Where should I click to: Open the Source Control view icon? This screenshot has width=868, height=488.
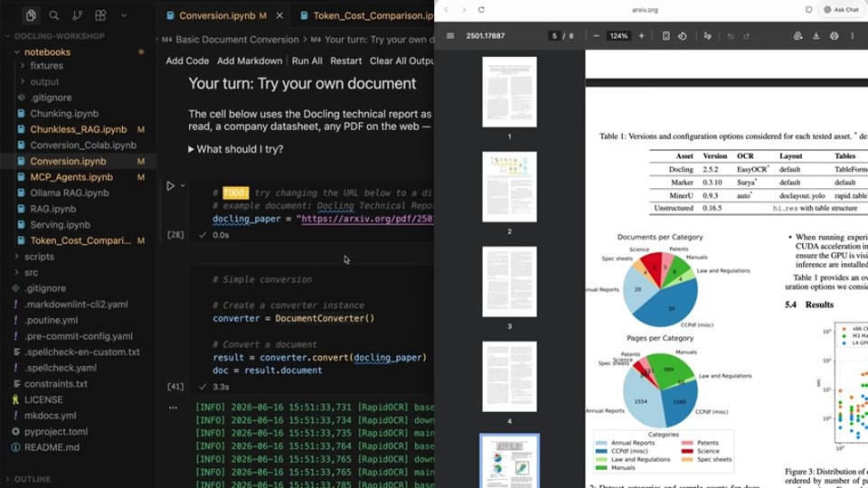(x=77, y=15)
